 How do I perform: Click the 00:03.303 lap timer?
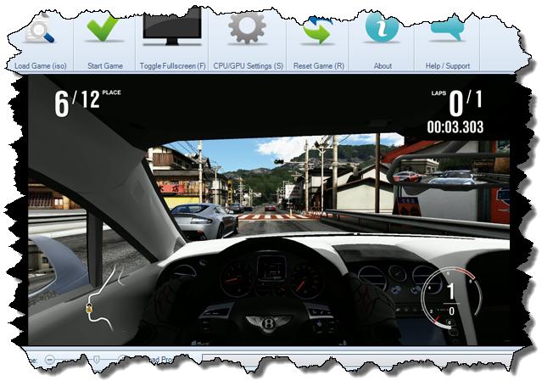(455, 127)
